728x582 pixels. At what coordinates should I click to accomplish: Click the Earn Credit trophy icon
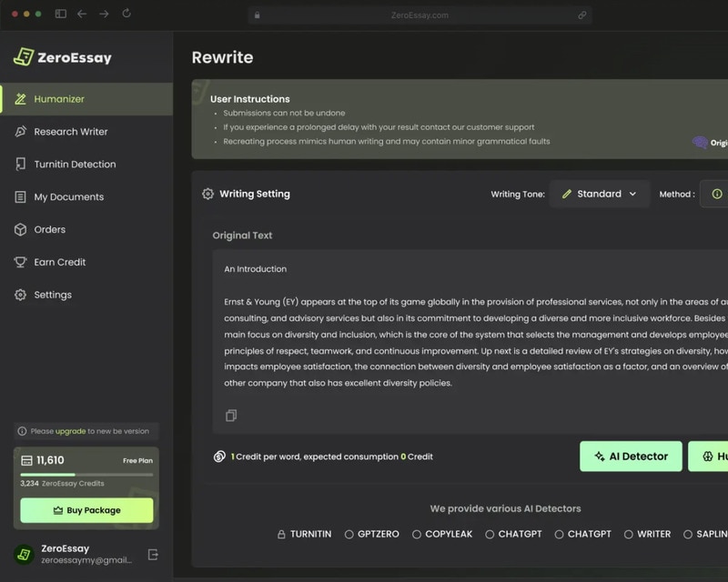point(21,263)
